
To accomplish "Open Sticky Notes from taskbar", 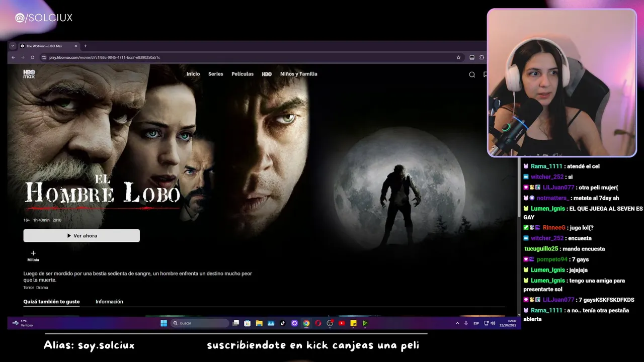I will 354,323.
